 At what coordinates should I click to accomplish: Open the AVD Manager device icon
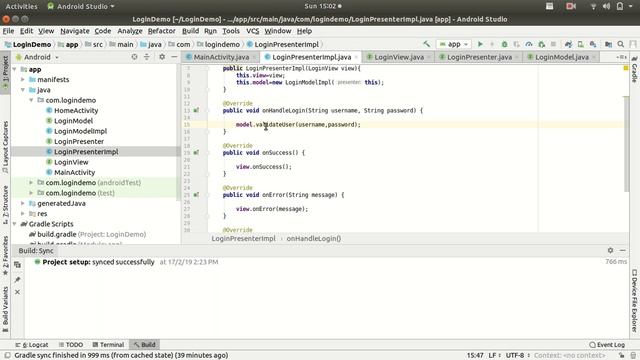click(x=580, y=44)
